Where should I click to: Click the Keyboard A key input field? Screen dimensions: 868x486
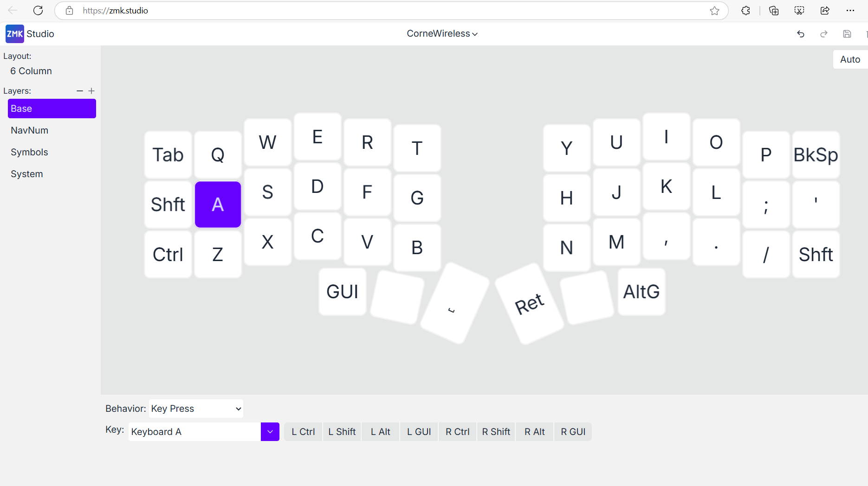(194, 432)
